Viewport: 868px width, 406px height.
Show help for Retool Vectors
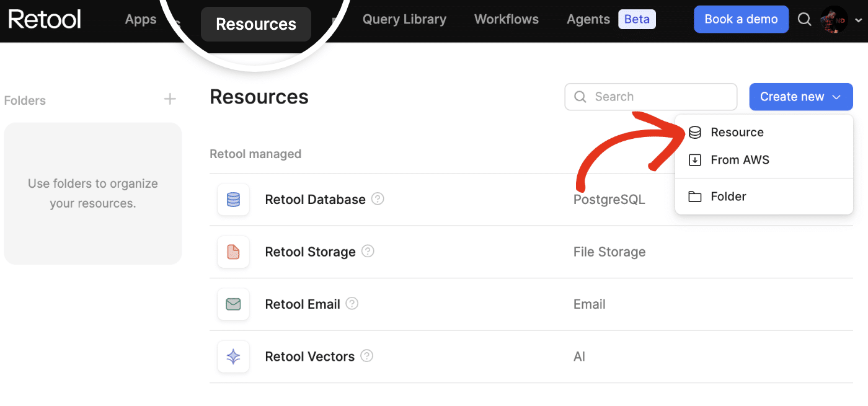point(367,356)
